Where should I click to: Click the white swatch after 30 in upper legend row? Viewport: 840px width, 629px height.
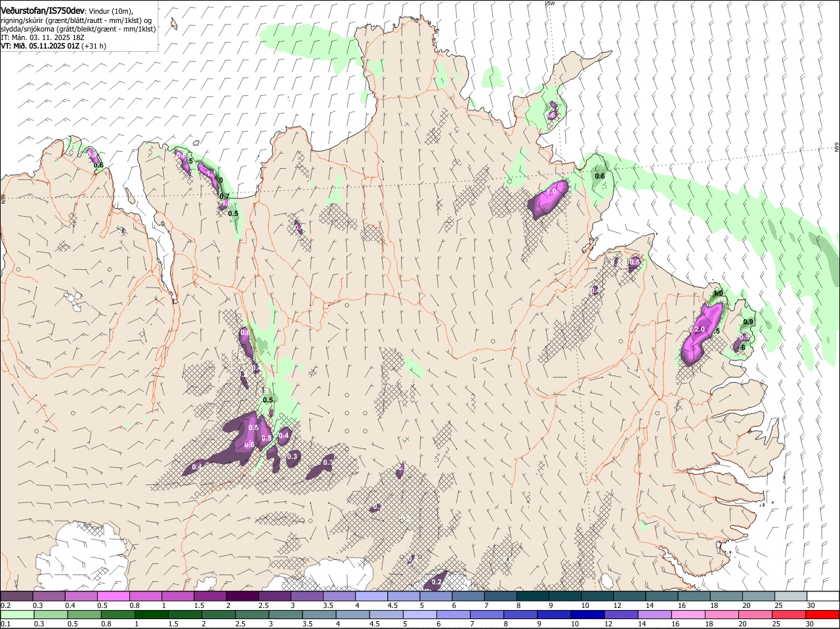(824, 596)
